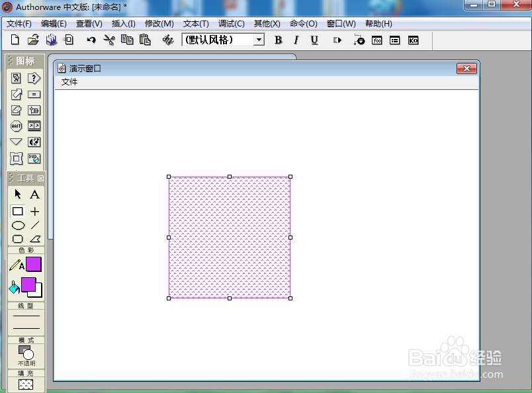Undo the last action with the Undo icon

pyautogui.click(x=91, y=40)
